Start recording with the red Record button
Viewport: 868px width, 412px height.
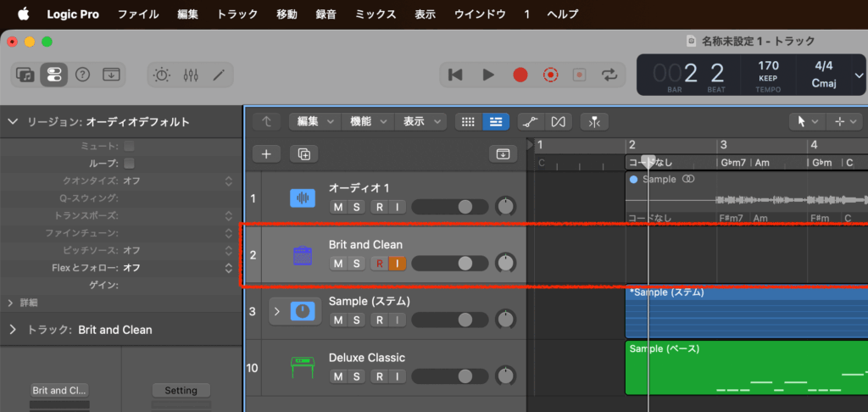[520, 75]
